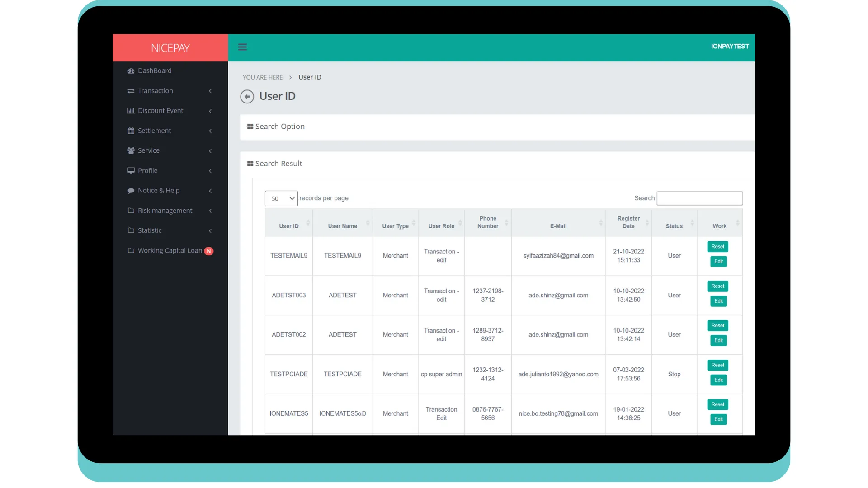Viewport: 868px width, 488px height.
Task: Expand the Transaction menu chevron
Action: tap(210, 91)
